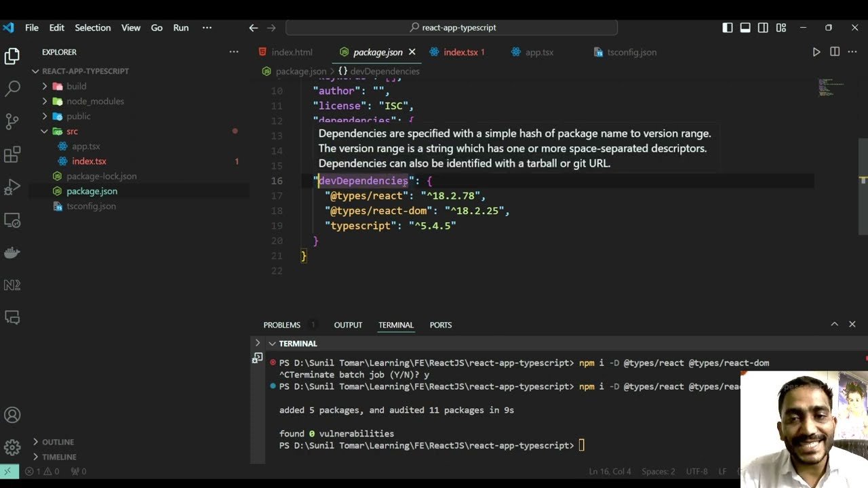Close the bottom panel
Image resolution: width=868 pixels, height=488 pixels.
click(x=852, y=325)
